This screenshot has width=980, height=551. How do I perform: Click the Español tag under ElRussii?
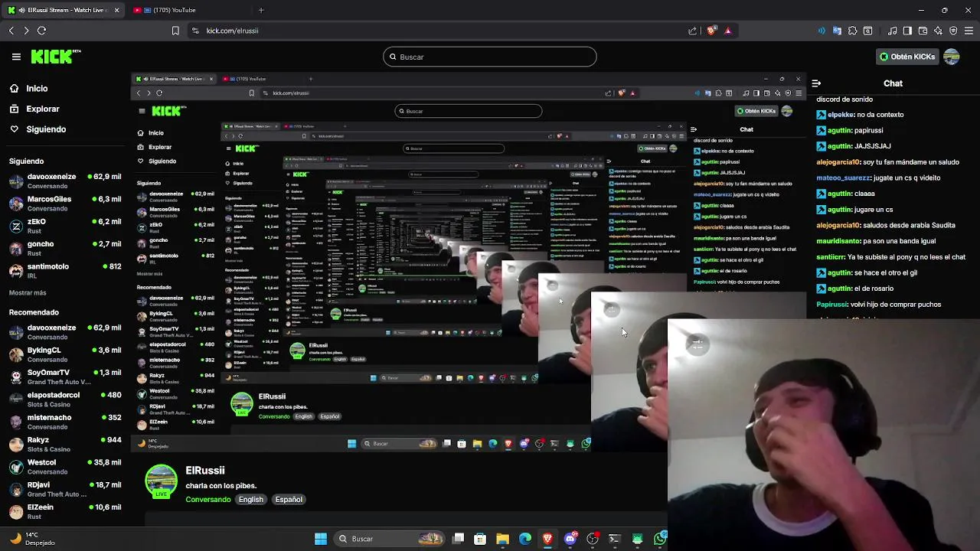pos(289,500)
